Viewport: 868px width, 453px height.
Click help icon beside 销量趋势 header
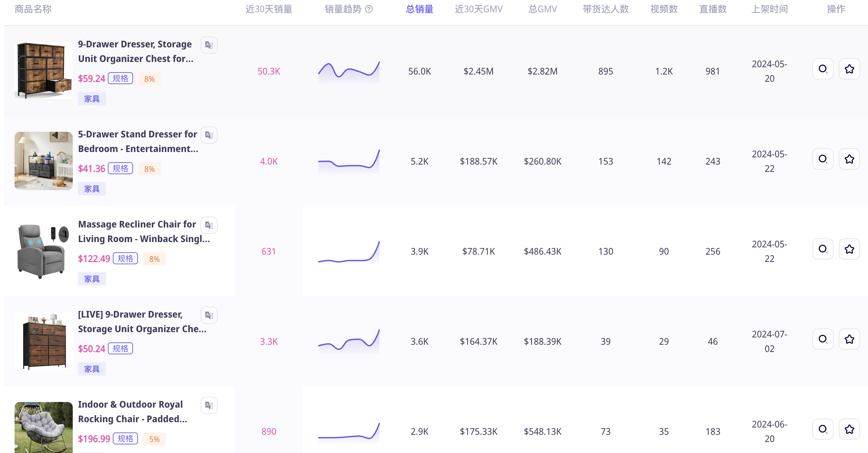(369, 9)
